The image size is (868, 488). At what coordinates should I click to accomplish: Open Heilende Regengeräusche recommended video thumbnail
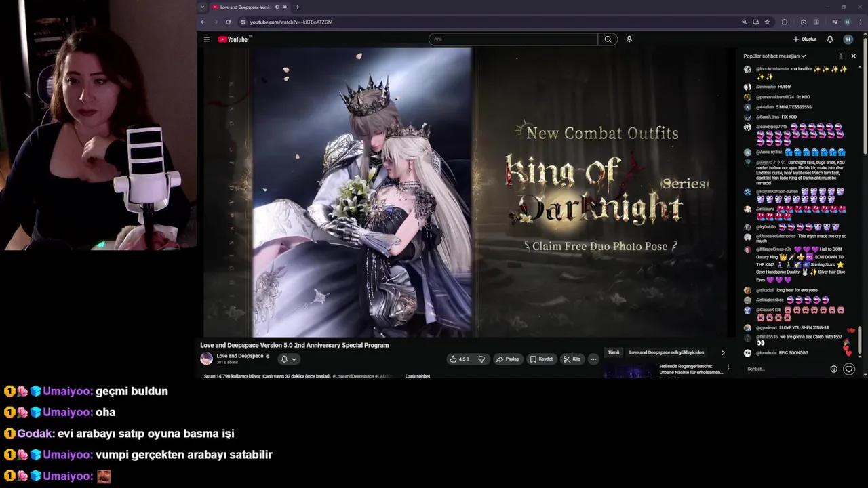pyautogui.click(x=629, y=371)
